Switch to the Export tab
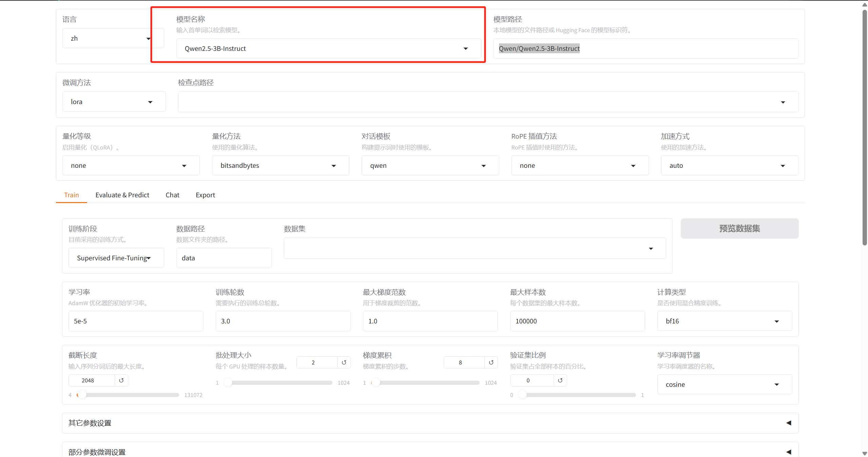Image resolution: width=868 pixels, height=457 pixels. 206,195
